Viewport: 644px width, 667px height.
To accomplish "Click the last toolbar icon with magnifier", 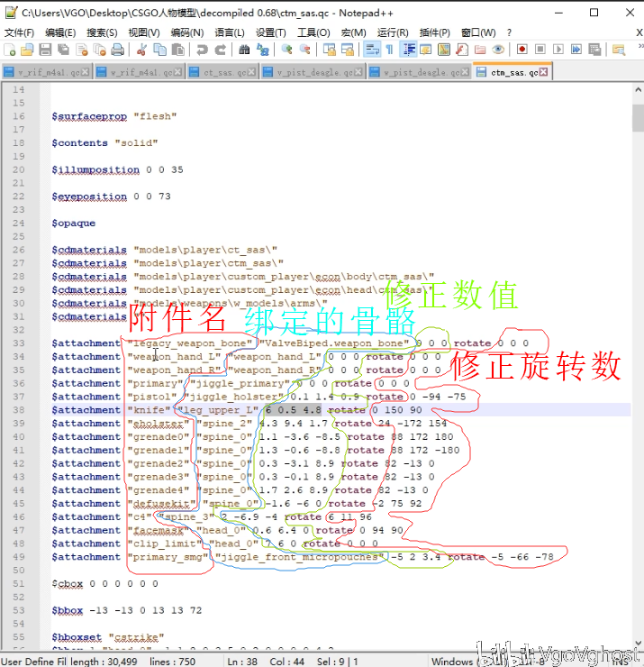I will point(619,50).
